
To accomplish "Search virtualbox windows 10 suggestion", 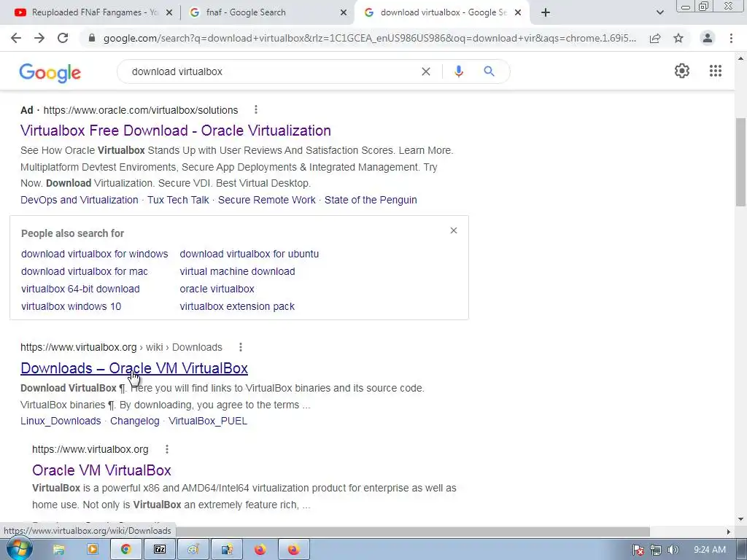I will pyautogui.click(x=71, y=307).
